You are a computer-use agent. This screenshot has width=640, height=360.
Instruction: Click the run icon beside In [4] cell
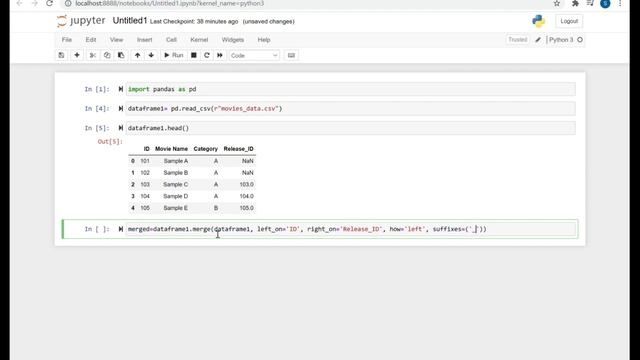120,109
